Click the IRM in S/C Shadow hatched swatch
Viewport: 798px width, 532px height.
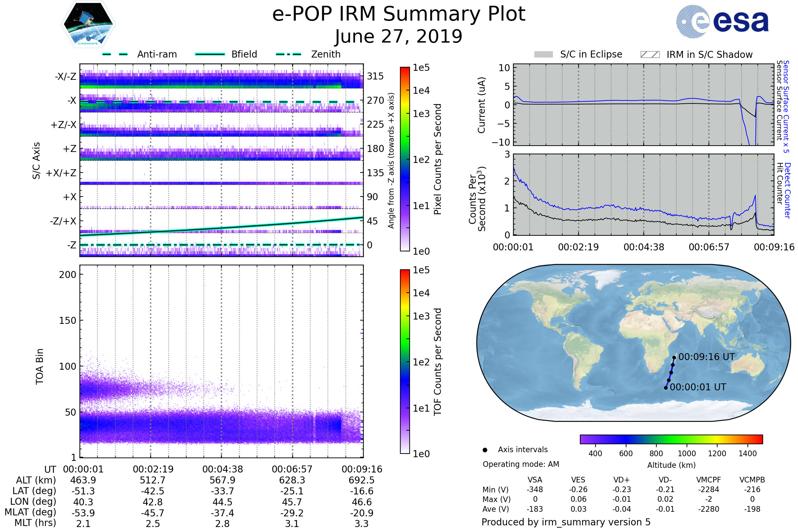[650, 55]
